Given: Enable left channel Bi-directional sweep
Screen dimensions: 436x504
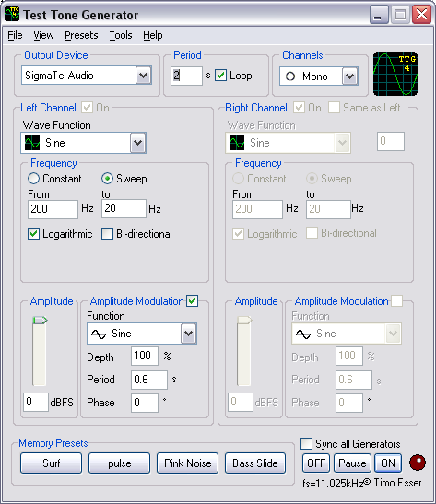Looking at the screenshot, I should click(x=107, y=234).
